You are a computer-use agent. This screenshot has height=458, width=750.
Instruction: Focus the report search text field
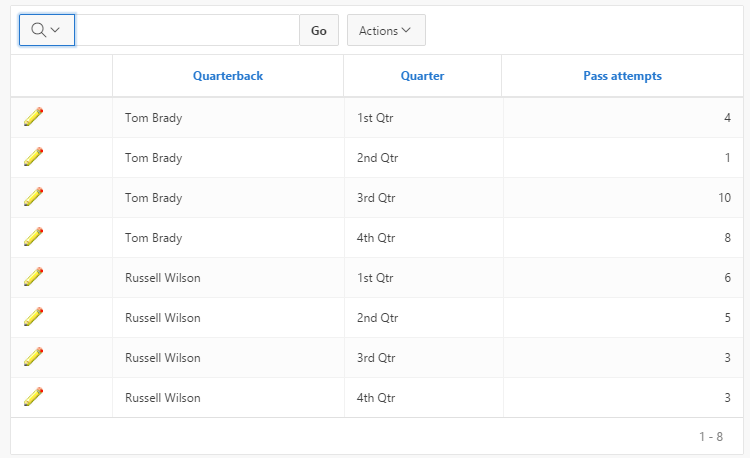[x=187, y=30]
